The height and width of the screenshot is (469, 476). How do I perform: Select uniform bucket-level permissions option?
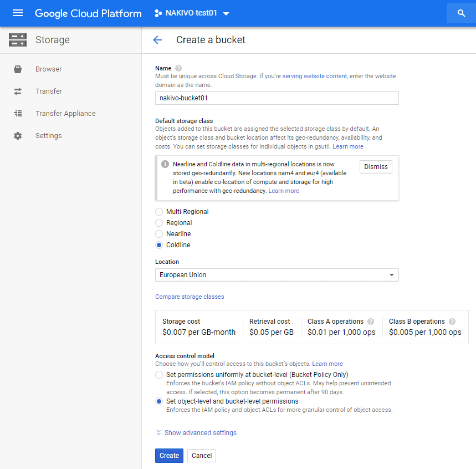tap(159, 375)
